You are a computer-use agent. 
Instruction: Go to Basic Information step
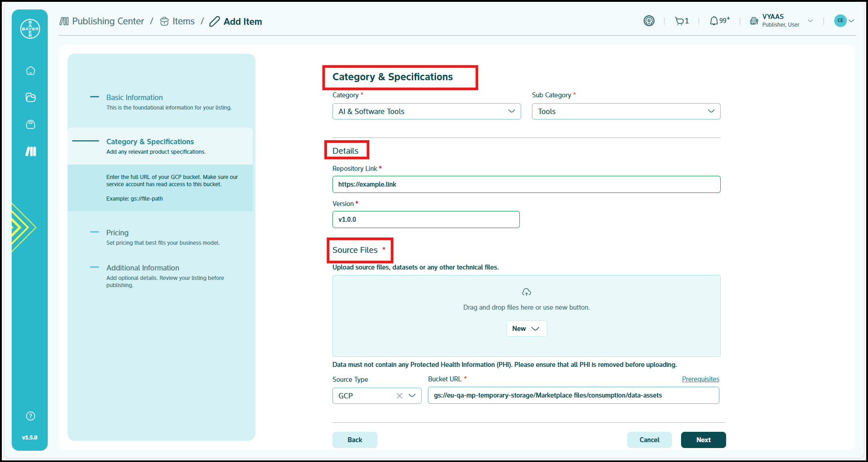tap(134, 97)
